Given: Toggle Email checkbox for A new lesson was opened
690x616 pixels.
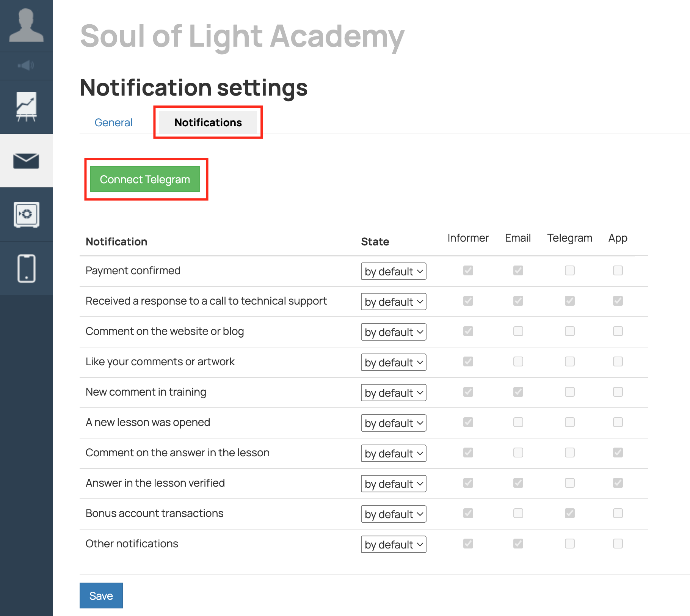Looking at the screenshot, I should [518, 422].
